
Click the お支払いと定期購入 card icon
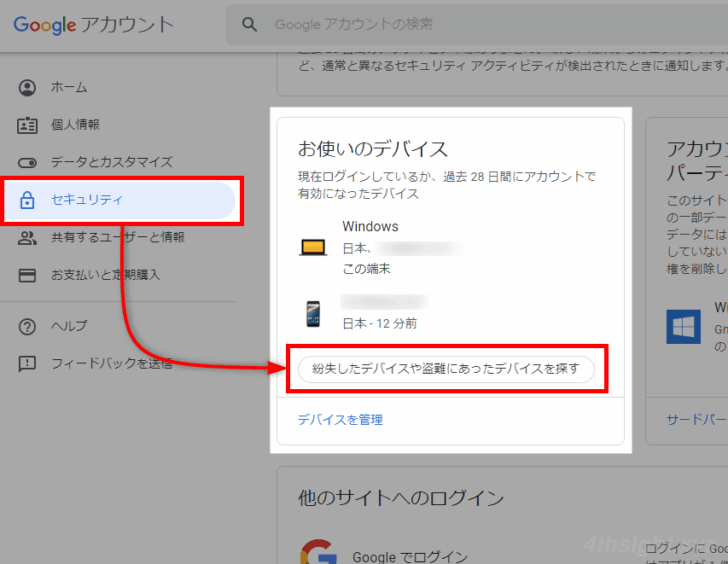click(x=27, y=275)
